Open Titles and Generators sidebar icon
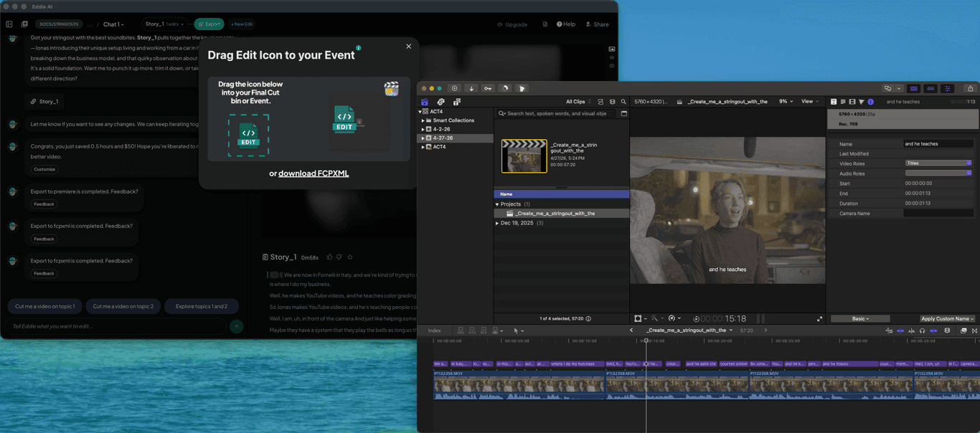 coord(456,102)
